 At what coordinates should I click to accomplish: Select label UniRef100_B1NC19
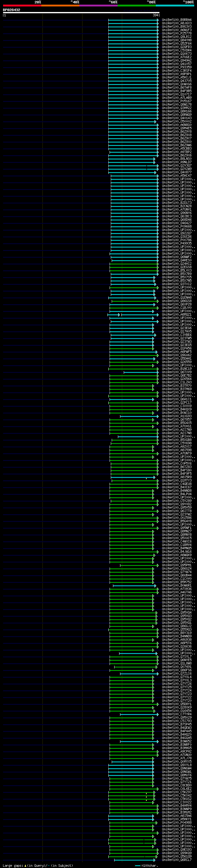pos(176,369)
